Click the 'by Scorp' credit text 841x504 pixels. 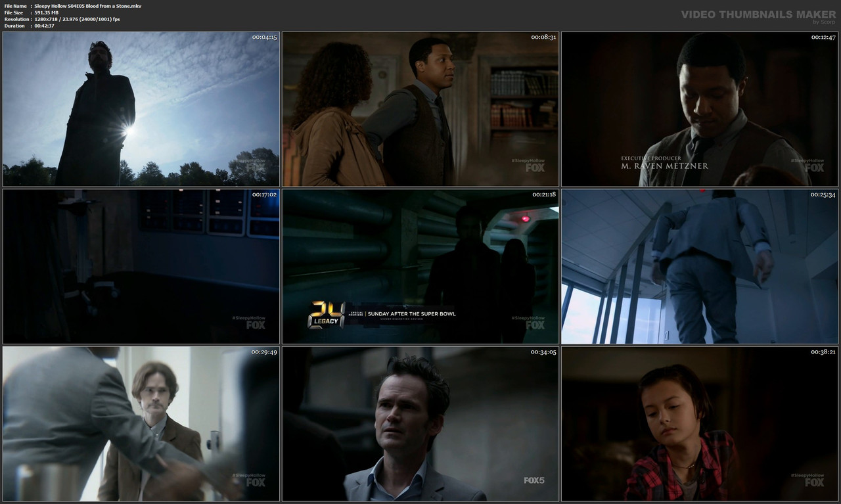click(824, 22)
